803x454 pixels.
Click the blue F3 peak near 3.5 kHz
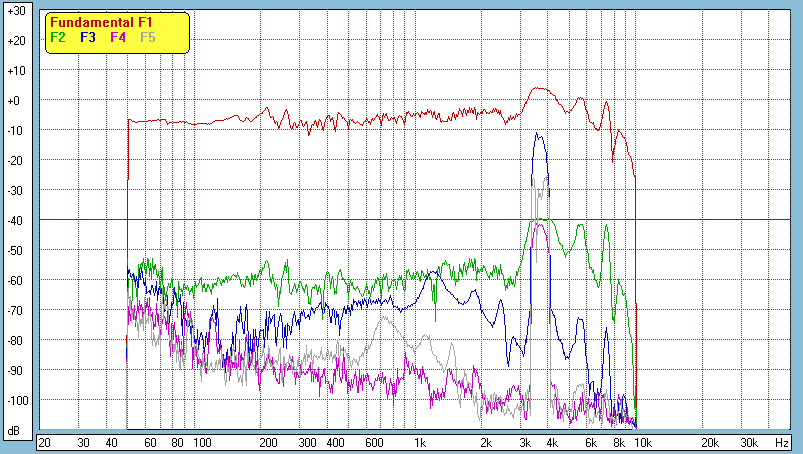pos(539,135)
